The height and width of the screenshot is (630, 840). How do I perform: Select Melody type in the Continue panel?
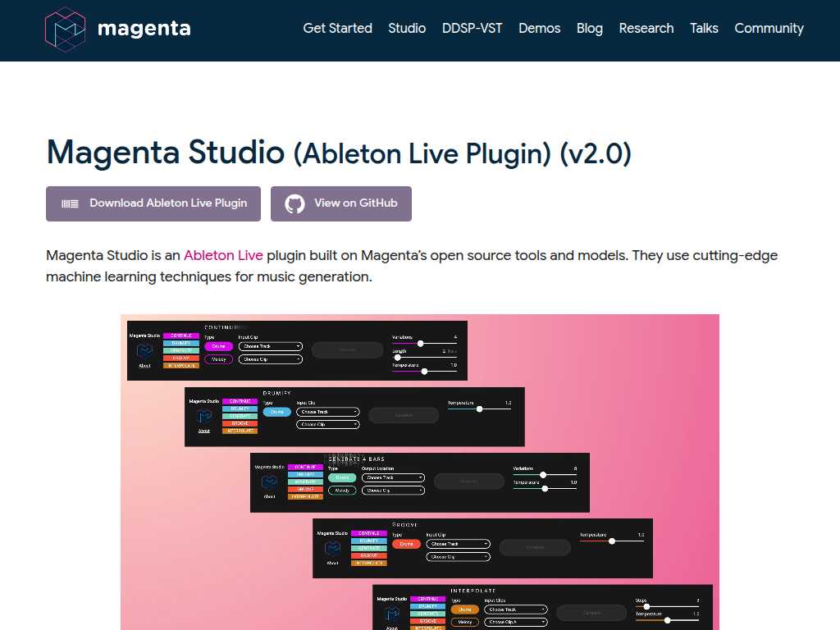pyautogui.click(x=218, y=359)
